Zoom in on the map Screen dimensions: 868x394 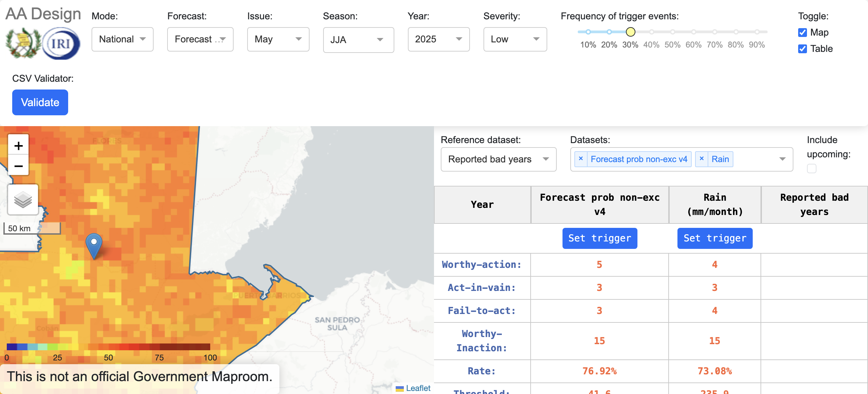(x=18, y=146)
